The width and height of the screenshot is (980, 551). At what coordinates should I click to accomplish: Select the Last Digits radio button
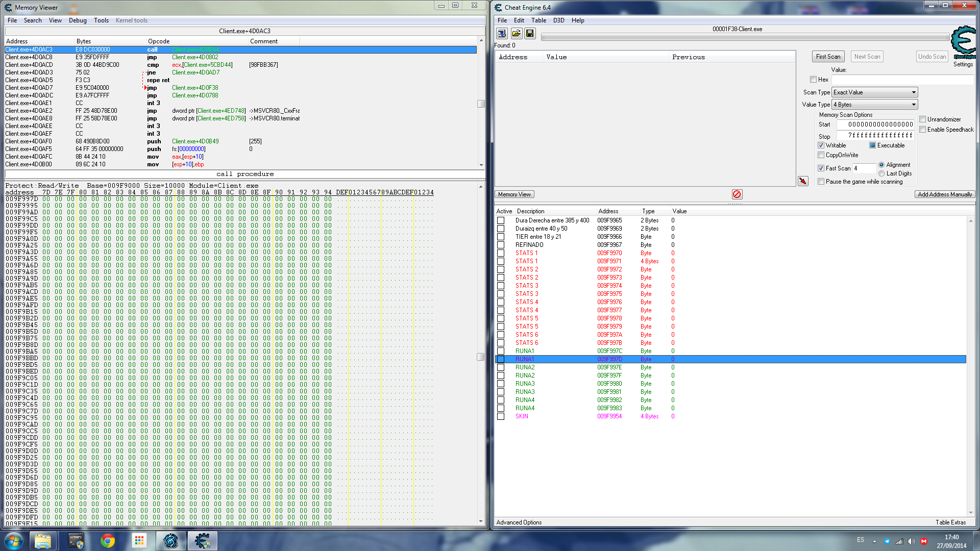pyautogui.click(x=881, y=173)
